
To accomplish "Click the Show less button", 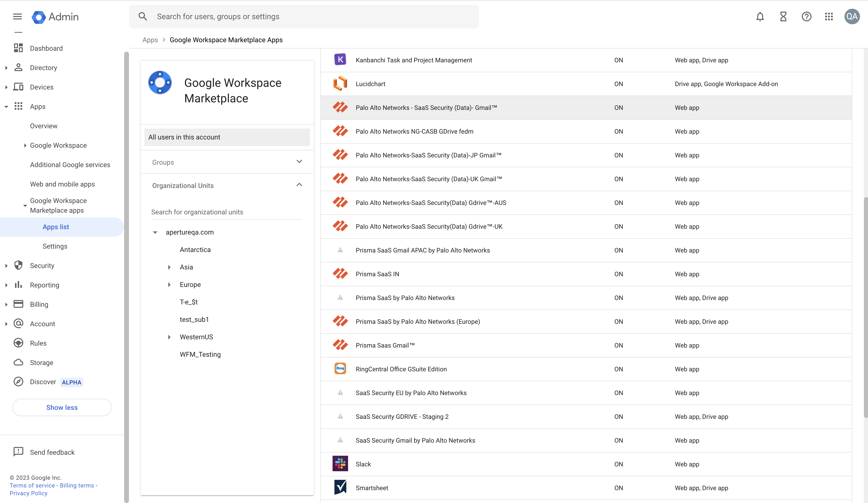I will coord(62,407).
